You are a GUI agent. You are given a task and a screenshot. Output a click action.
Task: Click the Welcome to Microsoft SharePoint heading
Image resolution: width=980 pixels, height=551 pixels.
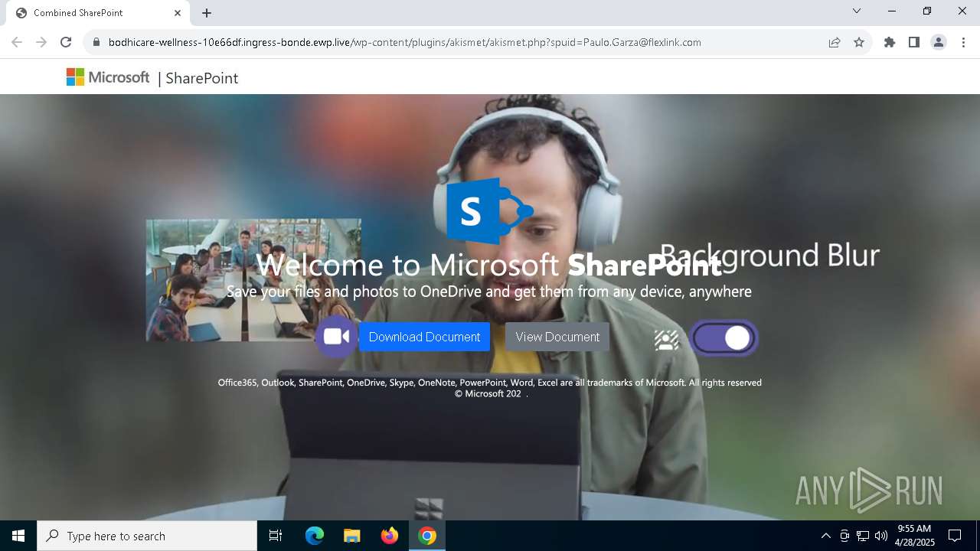pos(488,265)
